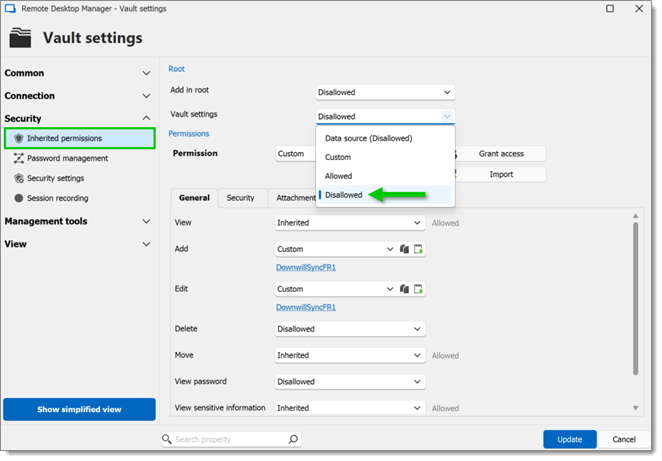Click the Cancel button
This screenshot has height=461, width=662.
(624, 439)
